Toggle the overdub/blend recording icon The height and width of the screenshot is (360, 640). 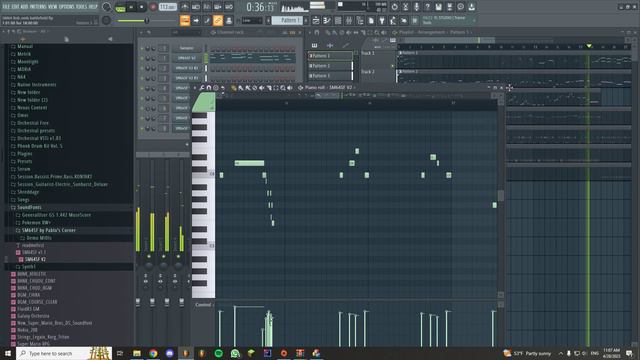tap(218, 7)
